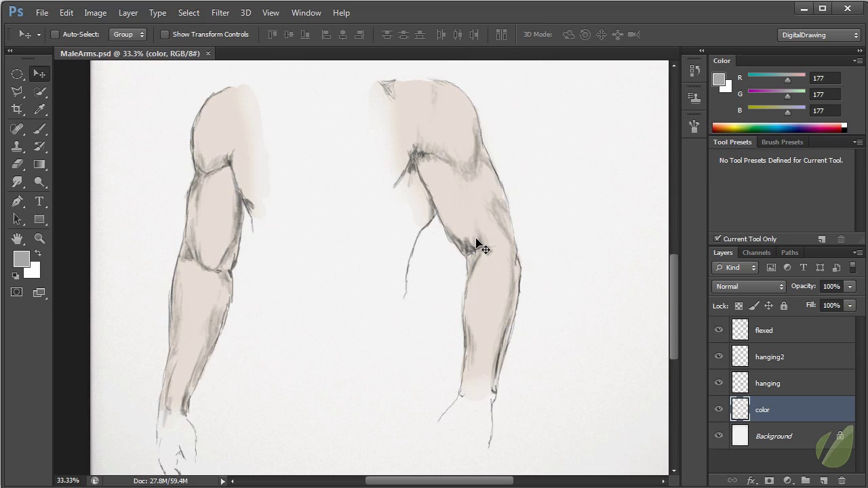Select the Elliptical Marquee tool
This screenshot has height=488, width=868.
[17, 74]
